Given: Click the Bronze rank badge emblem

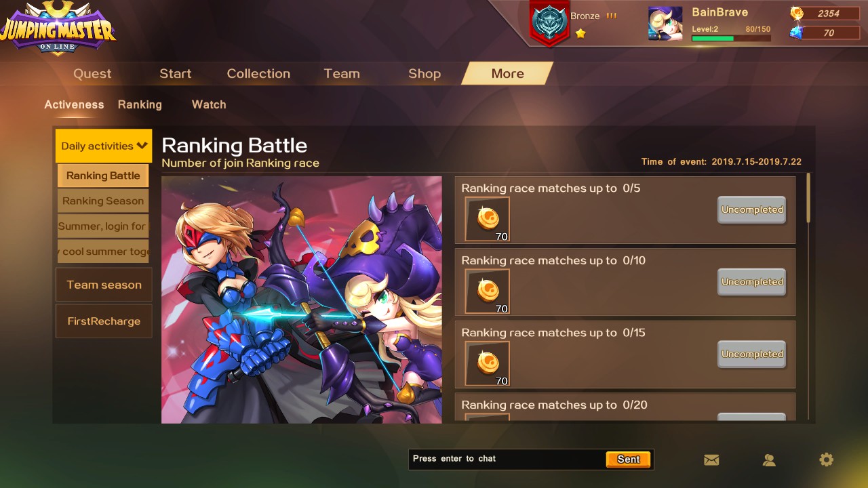Looking at the screenshot, I should coord(549,22).
